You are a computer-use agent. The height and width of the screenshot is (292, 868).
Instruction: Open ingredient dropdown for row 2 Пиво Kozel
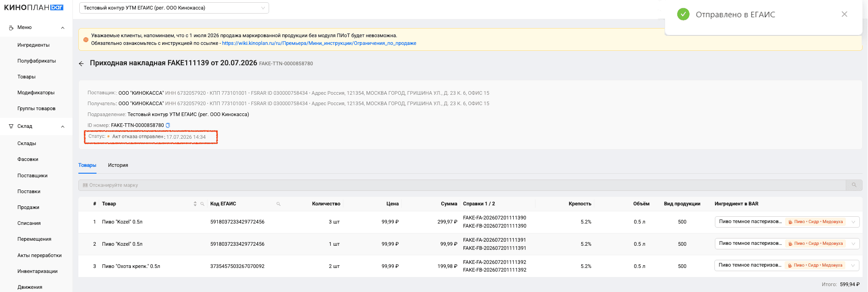[787, 243]
